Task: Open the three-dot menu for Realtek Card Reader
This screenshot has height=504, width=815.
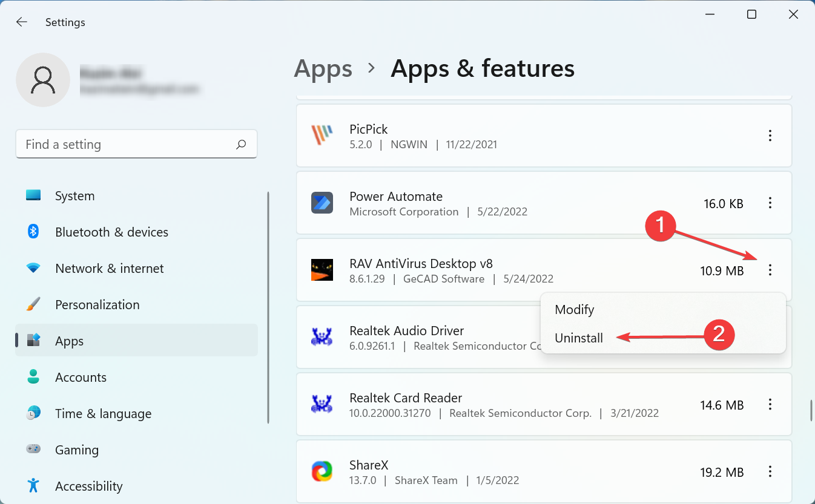Action: 770,404
